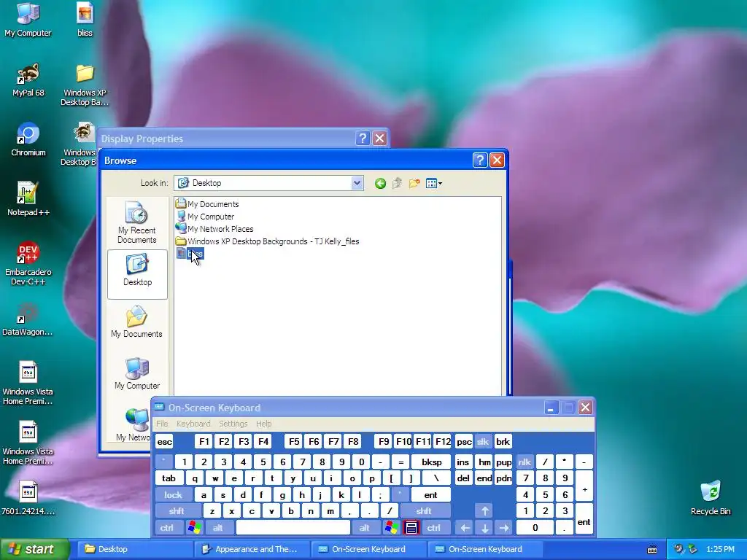747x560 pixels.
Task: Open the Start menu
Action: pos(34,549)
